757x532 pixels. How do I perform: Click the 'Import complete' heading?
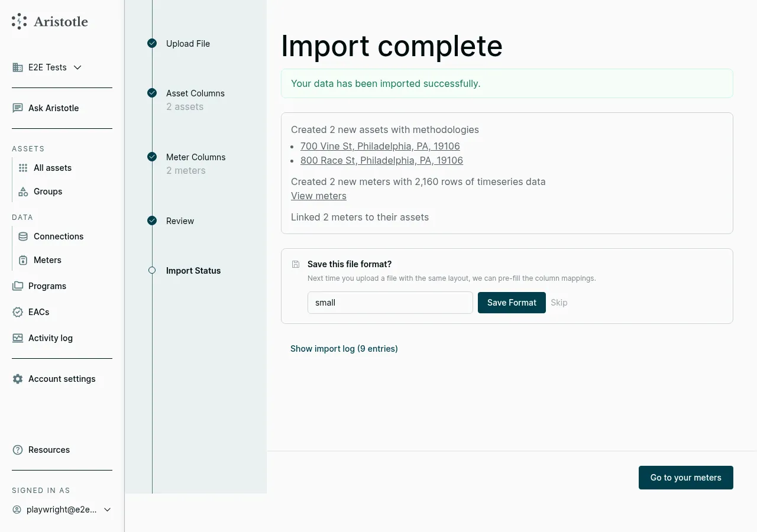392,46
